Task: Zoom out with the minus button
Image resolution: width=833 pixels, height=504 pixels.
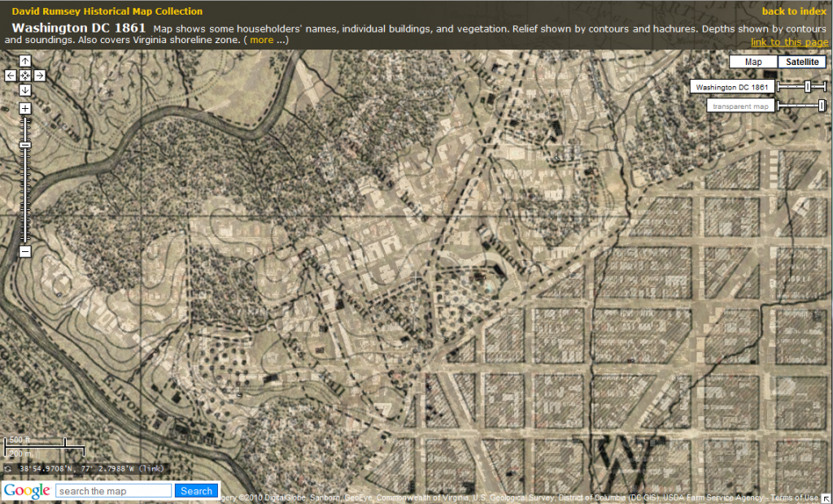Action: [25, 251]
